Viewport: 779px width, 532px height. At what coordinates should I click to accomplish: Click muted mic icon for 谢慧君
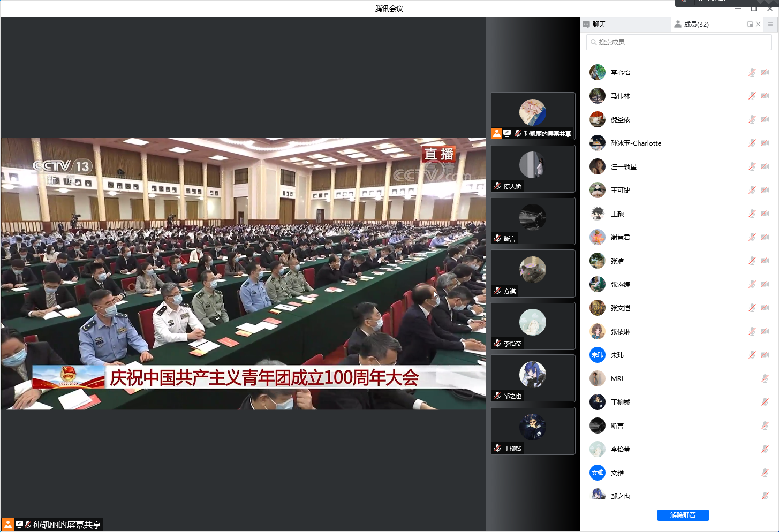752,237
